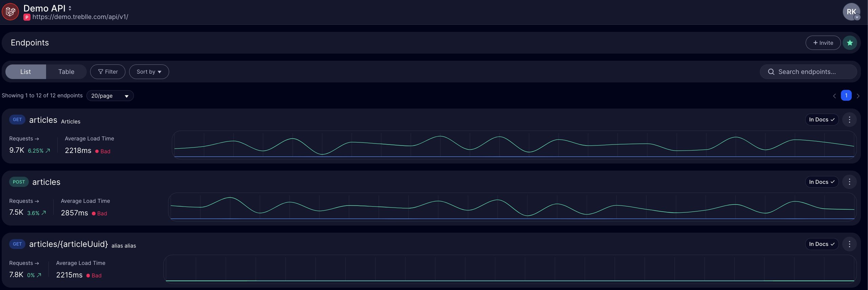This screenshot has height=290, width=868.
Task: Go to next page arrow
Action: [x=858, y=96]
